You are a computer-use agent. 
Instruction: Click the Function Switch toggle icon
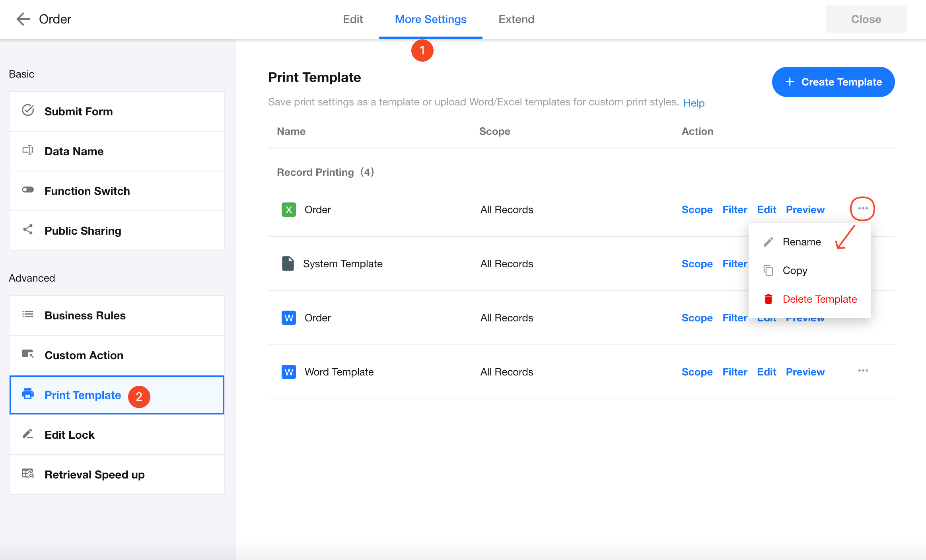(x=28, y=190)
